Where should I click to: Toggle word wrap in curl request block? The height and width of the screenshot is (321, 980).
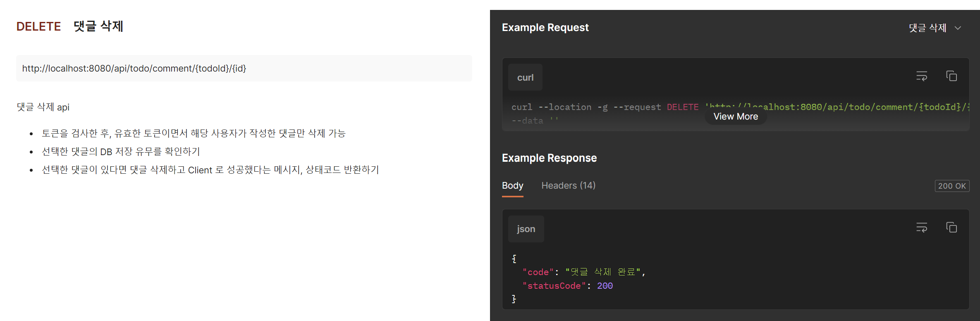[x=922, y=76]
